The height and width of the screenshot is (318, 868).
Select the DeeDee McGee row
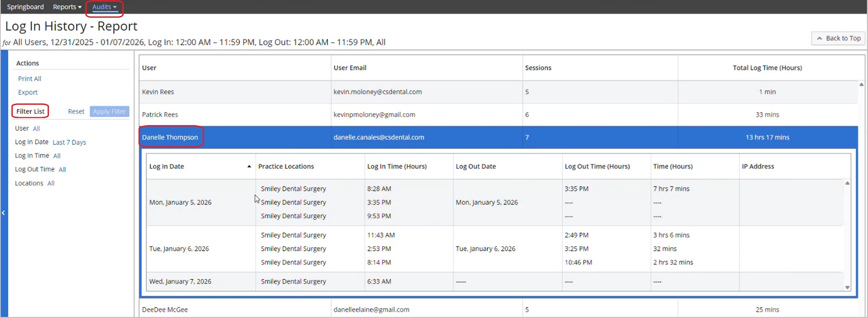165,309
